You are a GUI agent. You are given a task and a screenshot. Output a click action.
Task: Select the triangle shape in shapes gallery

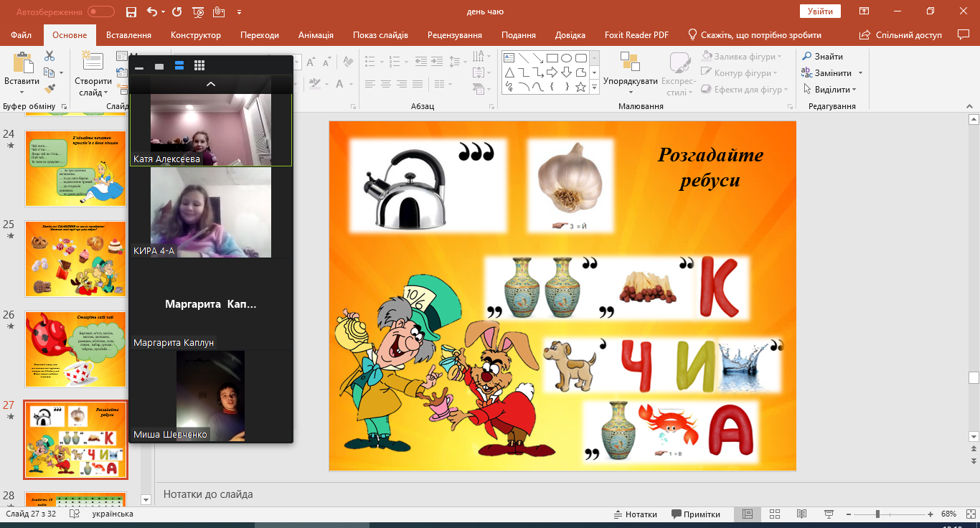click(x=509, y=72)
